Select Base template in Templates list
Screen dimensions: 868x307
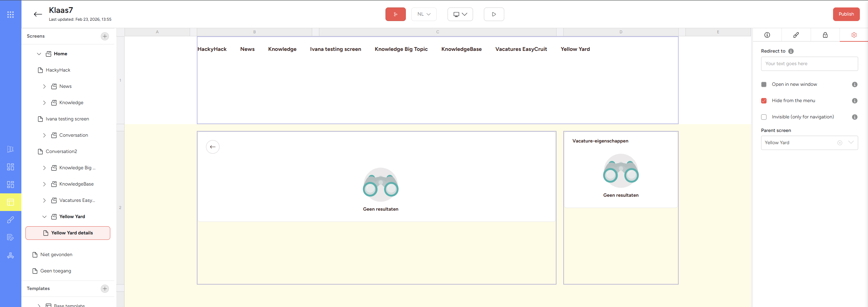69,305
